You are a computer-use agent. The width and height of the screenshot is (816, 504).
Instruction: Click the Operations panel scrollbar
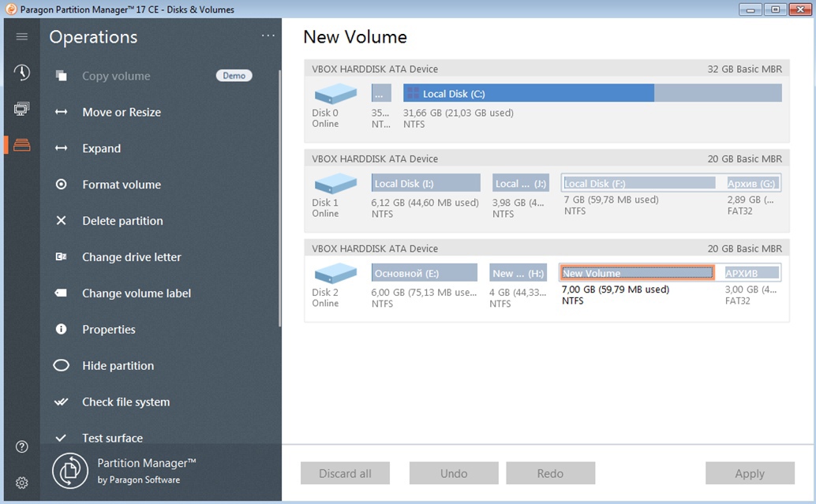point(279,198)
